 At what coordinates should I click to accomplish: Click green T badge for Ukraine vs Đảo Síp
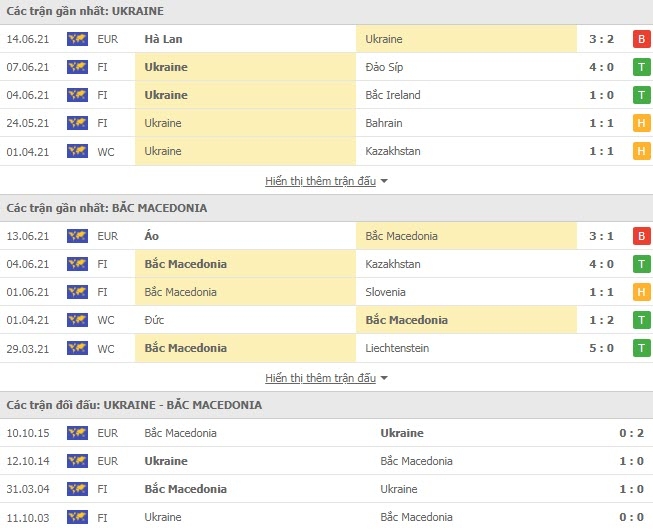click(641, 67)
